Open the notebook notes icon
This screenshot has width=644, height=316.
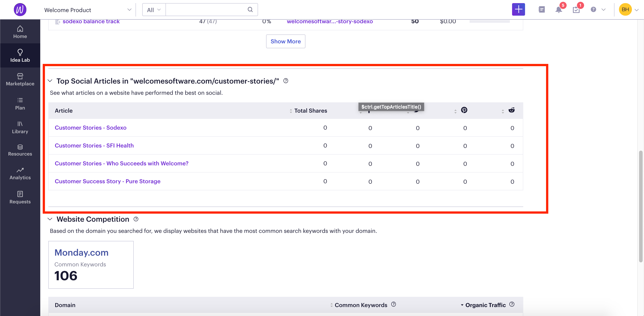(x=542, y=9)
